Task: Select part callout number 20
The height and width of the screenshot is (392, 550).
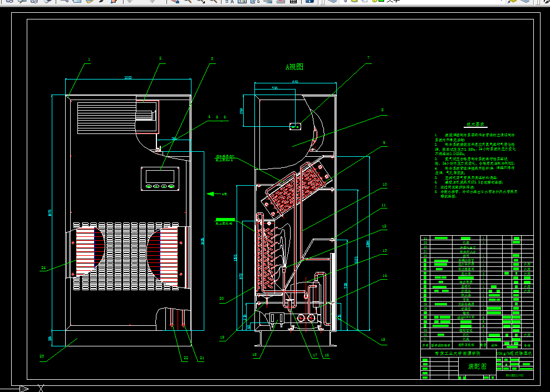Action: tap(222, 299)
